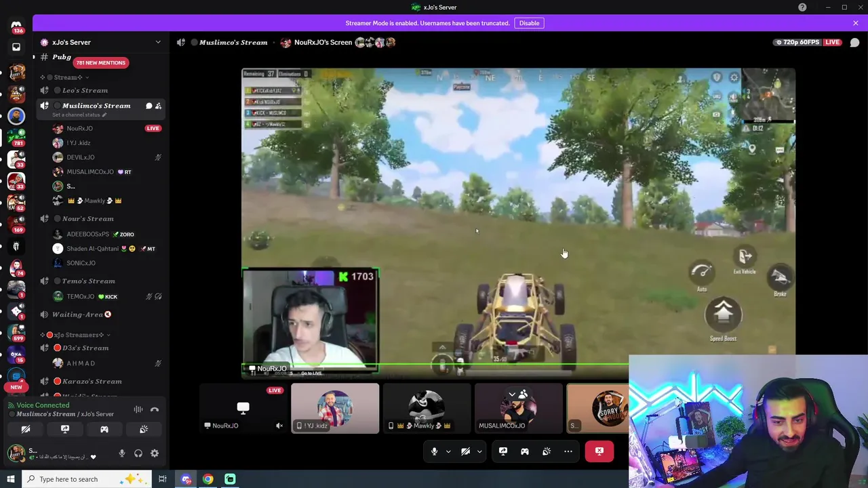868x488 pixels.
Task: Open camera options arrow in the call bar
Action: pos(479,451)
